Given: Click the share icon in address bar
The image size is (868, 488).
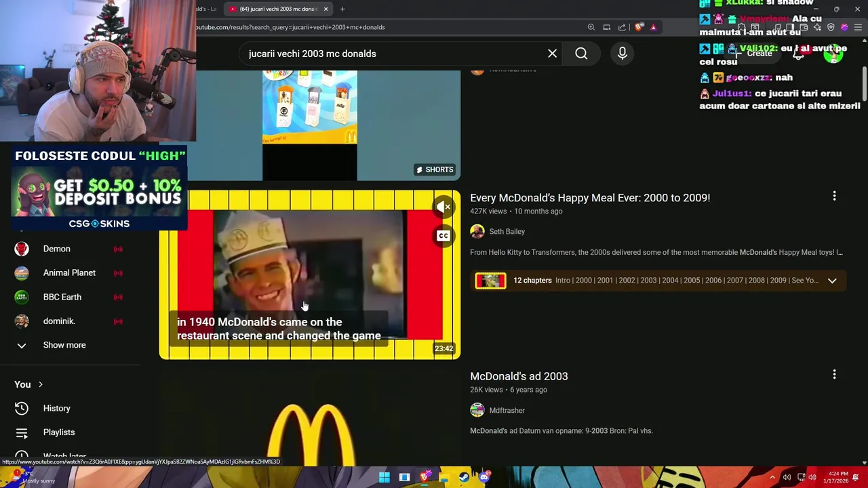Looking at the screenshot, I should (622, 27).
